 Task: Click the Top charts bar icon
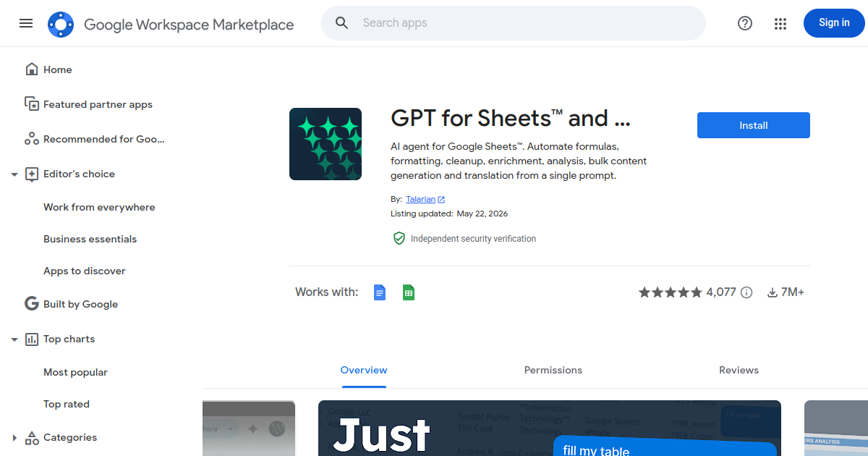click(x=32, y=339)
